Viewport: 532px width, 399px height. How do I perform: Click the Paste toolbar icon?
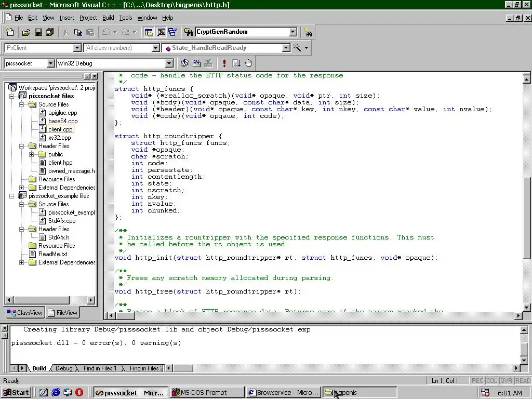pos(90,32)
